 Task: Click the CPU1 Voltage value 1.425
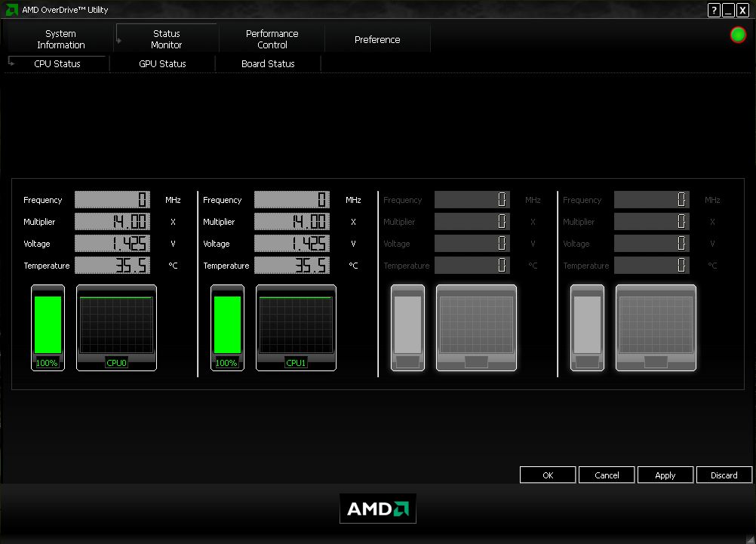click(292, 244)
